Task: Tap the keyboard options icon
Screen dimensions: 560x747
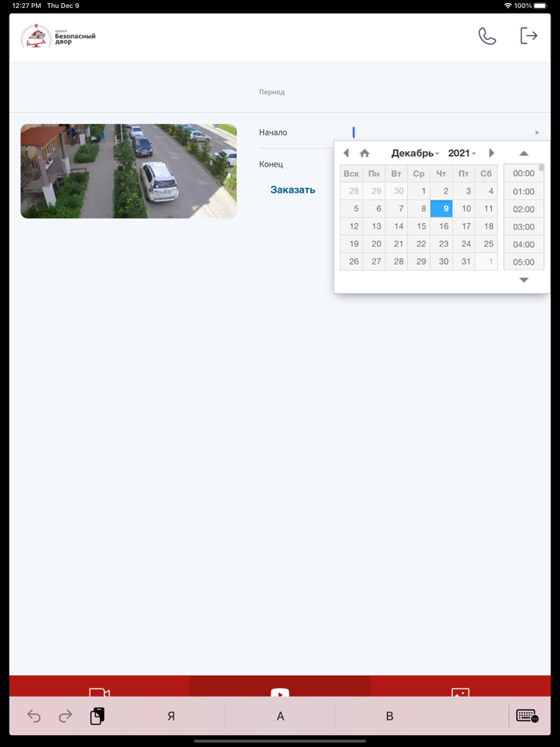Action: click(527, 716)
